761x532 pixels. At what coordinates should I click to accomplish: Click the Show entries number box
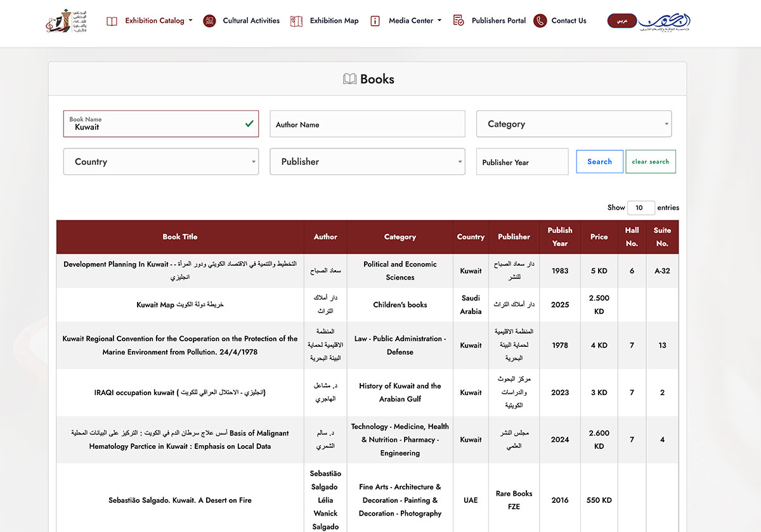(641, 207)
